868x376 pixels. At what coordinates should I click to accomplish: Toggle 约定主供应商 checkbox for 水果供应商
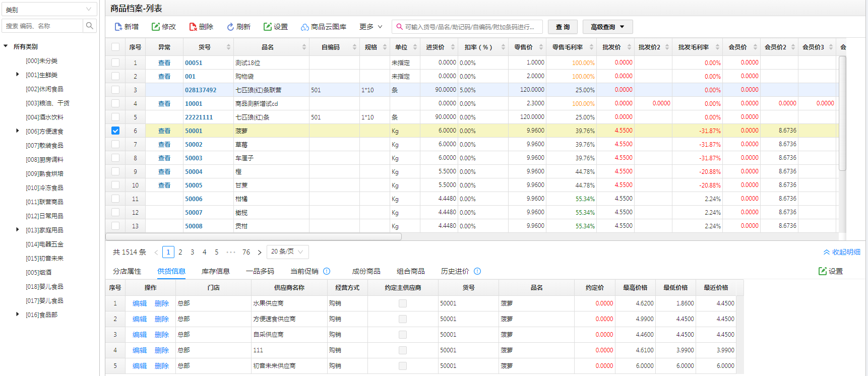402,303
